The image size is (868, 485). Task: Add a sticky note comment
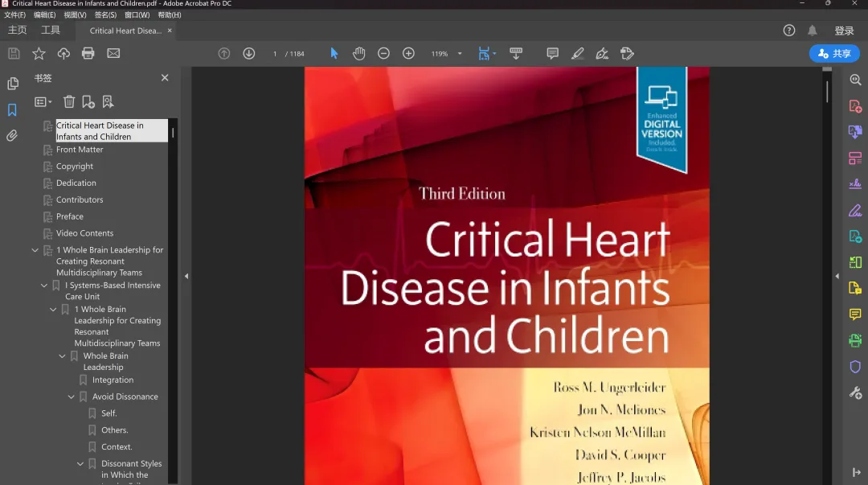pyautogui.click(x=552, y=53)
